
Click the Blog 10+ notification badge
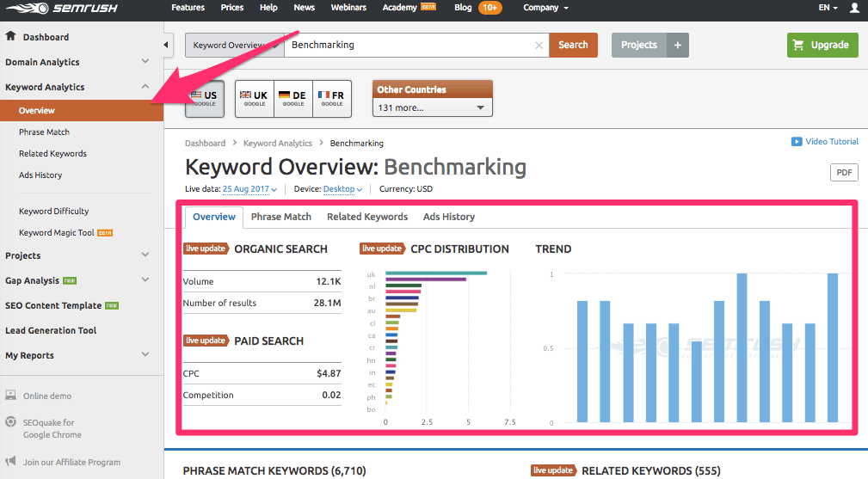[489, 8]
